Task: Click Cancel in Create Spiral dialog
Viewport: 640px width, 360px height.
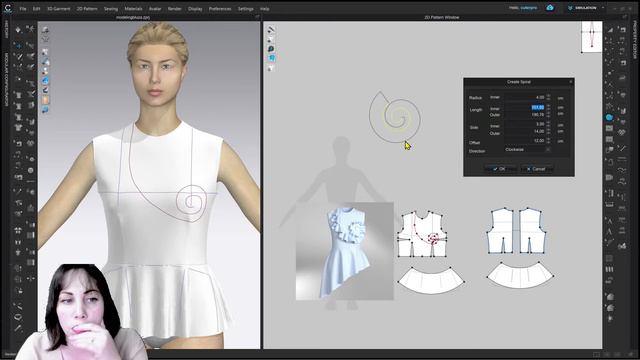Action: [x=536, y=169]
